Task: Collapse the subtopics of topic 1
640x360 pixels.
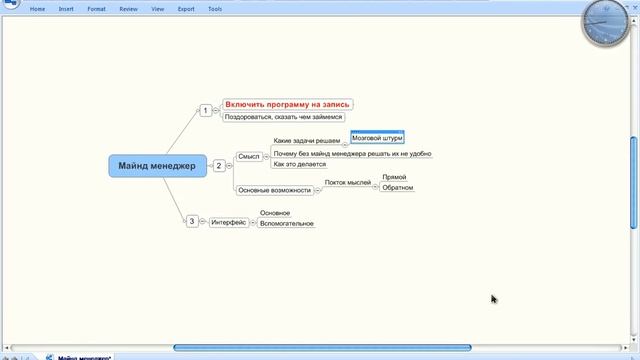Action: click(216, 111)
